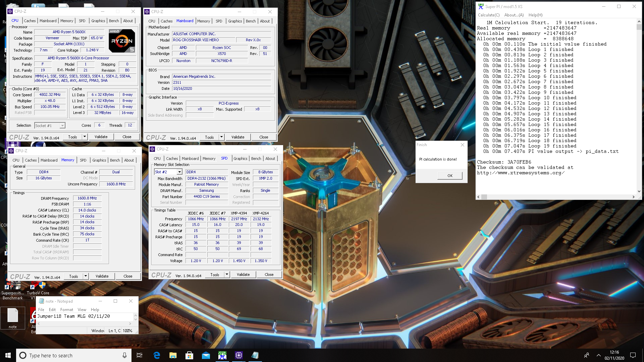Close the Finish dialog with the X
The width and height of the screenshot is (644, 362).
[463, 145]
